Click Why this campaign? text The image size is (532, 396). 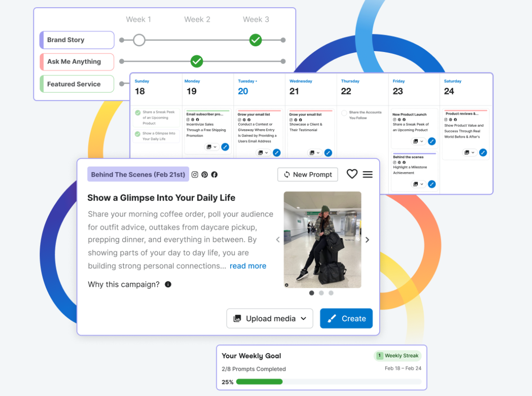(124, 284)
